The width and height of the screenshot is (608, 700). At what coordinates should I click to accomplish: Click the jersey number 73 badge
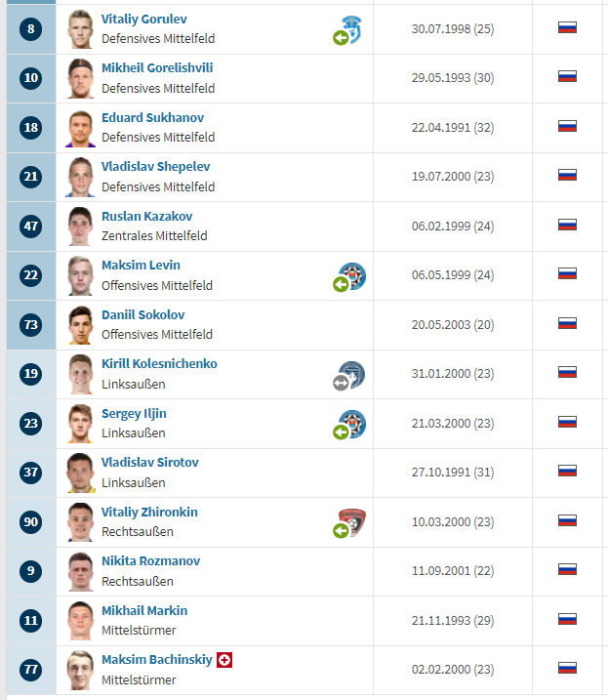[x=30, y=325]
